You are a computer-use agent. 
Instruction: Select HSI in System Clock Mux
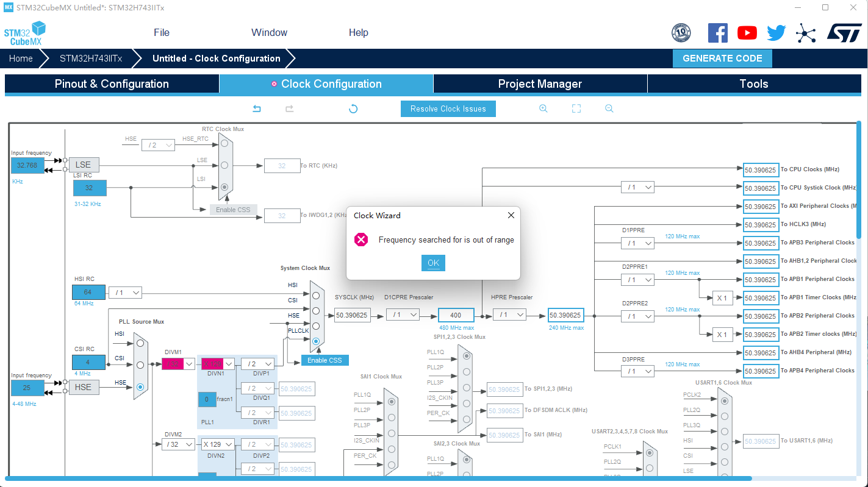(x=316, y=296)
